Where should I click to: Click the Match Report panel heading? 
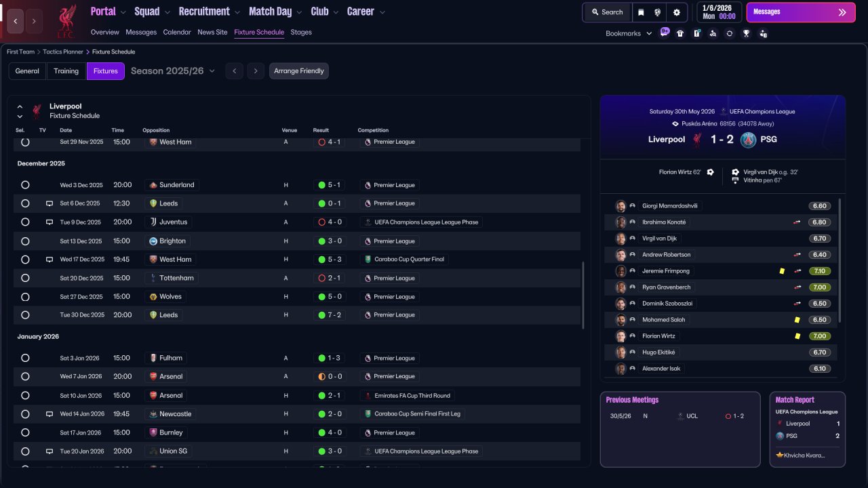point(795,400)
